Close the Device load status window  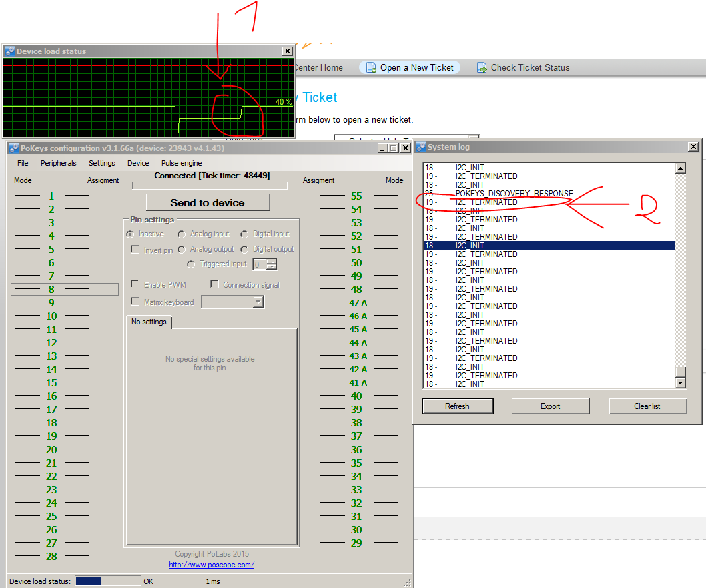click(288, 51)
